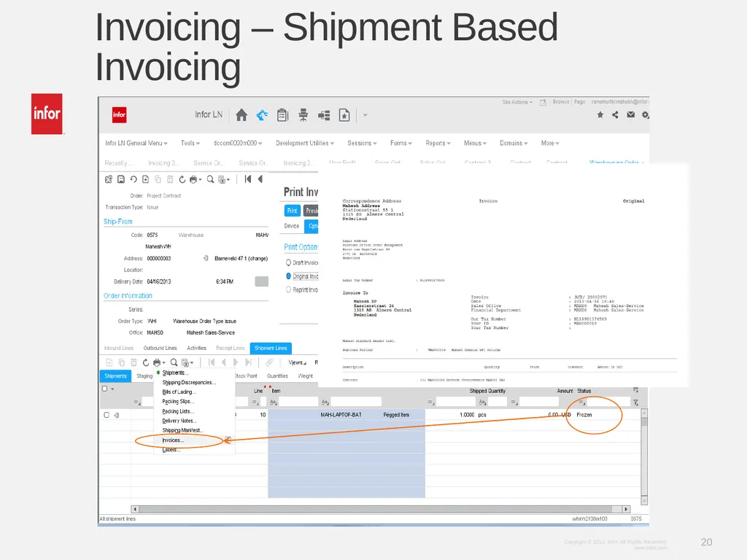
Task: Click the Page link in top ribbon
Action: 579,102
